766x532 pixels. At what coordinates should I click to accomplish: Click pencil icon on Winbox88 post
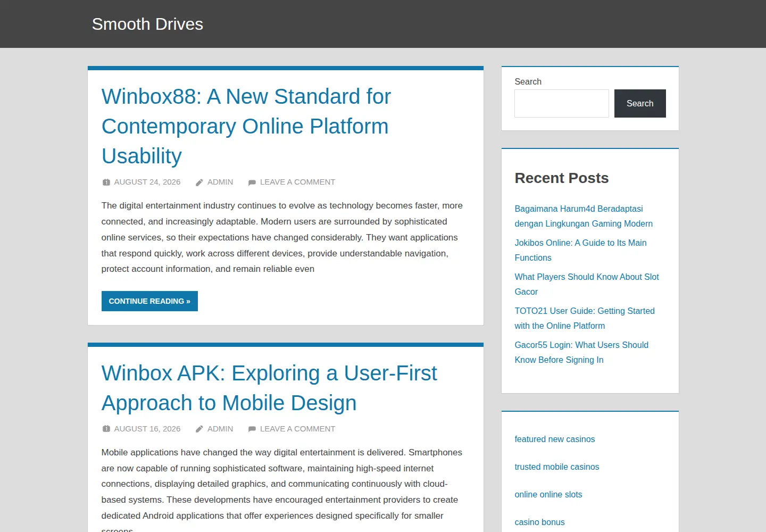(199, 182)
